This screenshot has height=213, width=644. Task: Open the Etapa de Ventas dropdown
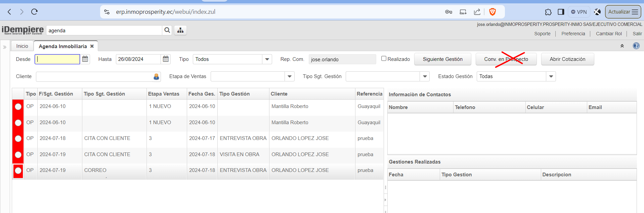(x=290, y=77)
